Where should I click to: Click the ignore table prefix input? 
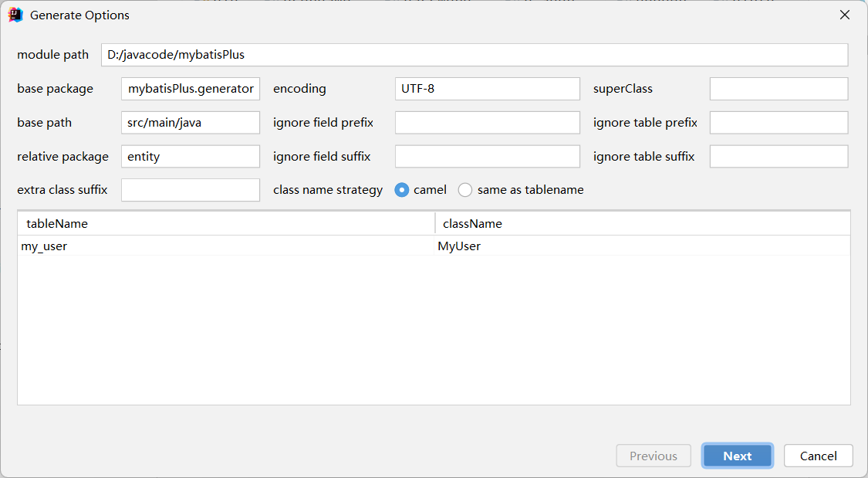[x=778, y=123]
